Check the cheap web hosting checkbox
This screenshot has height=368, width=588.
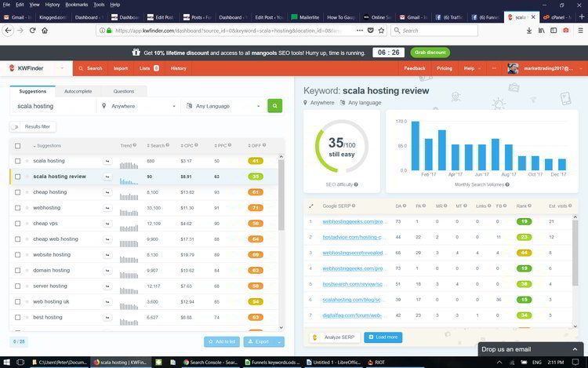click(x=17, y=239)
